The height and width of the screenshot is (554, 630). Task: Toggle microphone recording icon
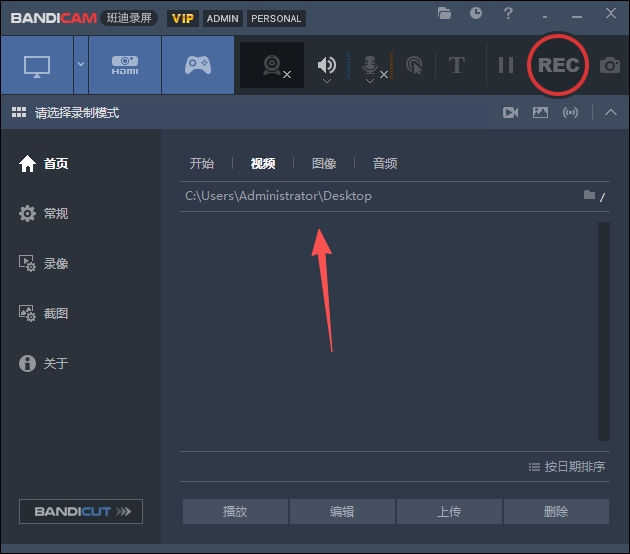point(370,64)
